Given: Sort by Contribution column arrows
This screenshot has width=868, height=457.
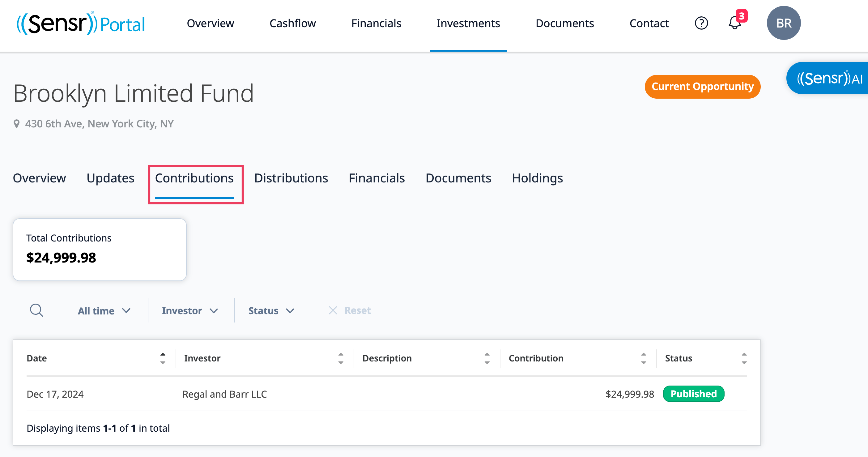Looking at the screenshot, I should pos(643,358).
